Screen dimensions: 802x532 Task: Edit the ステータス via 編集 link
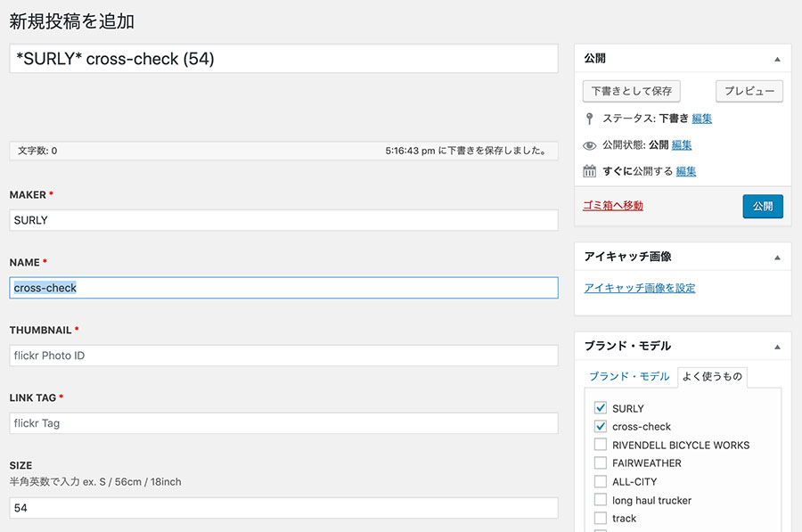click(x=702, y=119)
